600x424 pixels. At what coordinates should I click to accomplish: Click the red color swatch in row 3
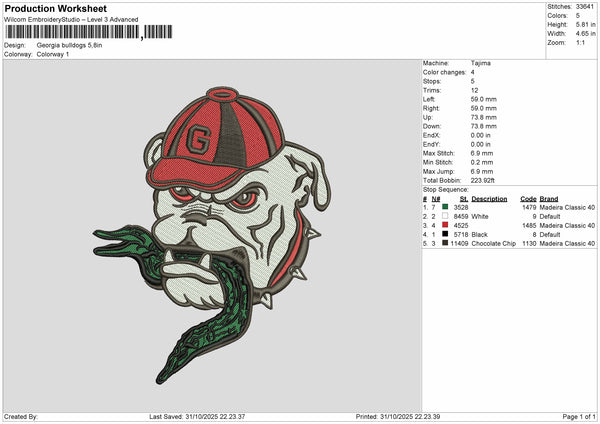[445, 225]
